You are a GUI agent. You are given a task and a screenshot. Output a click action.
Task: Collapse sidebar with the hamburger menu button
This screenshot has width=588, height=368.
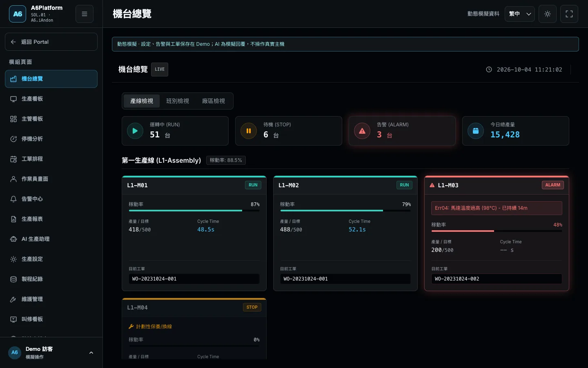click(x=85, y=14)
